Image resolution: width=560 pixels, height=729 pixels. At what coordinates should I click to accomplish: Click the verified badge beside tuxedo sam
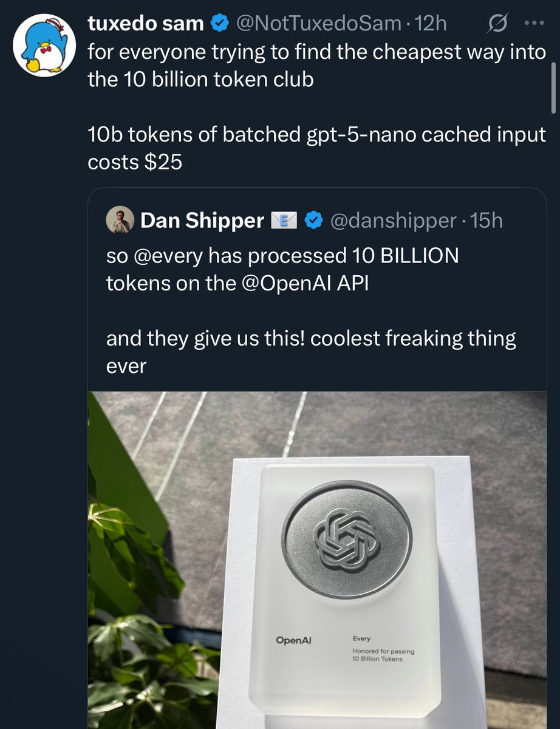(219, 23)
